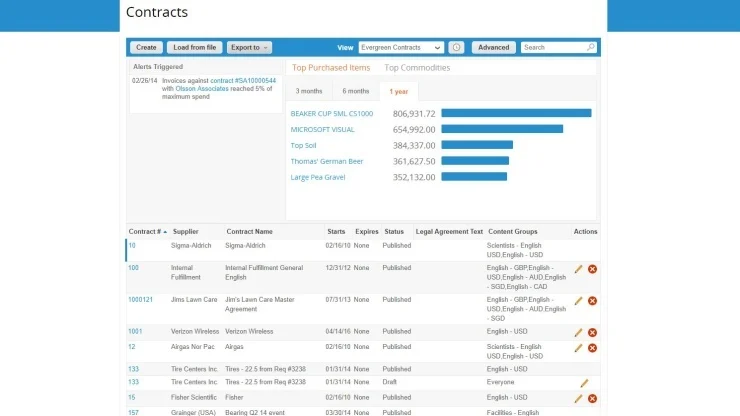The width and height of the screenshot is (740, 416).
Task: Edit the Verizon Wireless contract
Action: click(578, 332)
